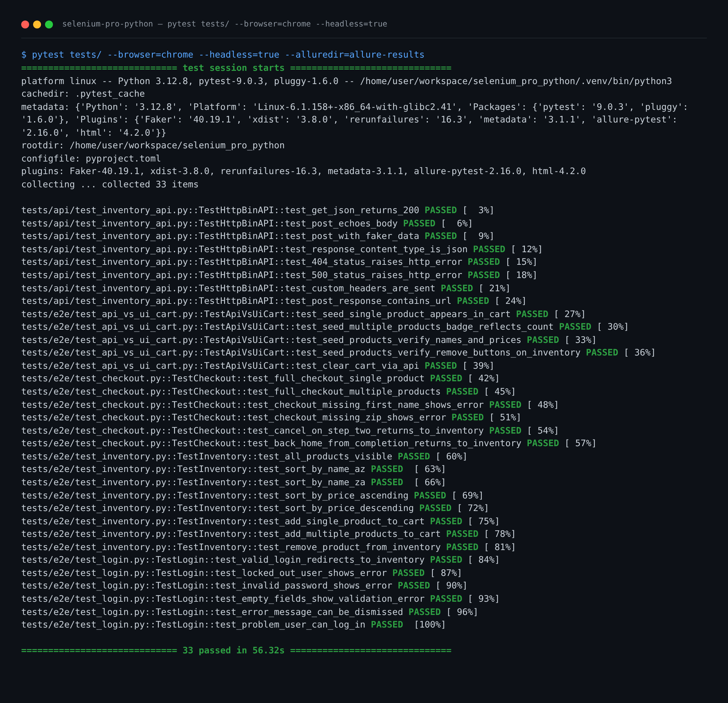
Task: Click the test_checkout_missing_first_name_shows_error line
Action: click(290, 405)
